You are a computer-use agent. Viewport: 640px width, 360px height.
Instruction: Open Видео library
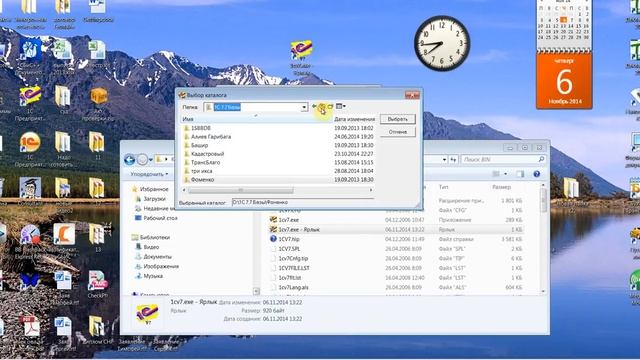[x=151, y=247]
